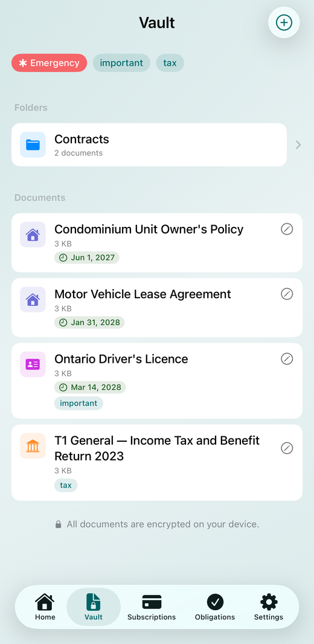Viewport: 314px width, 644px height.
Task: Tap the house icon on Motor Vehicle Lease
Action: pyautogui.click(x=33, y=299)
